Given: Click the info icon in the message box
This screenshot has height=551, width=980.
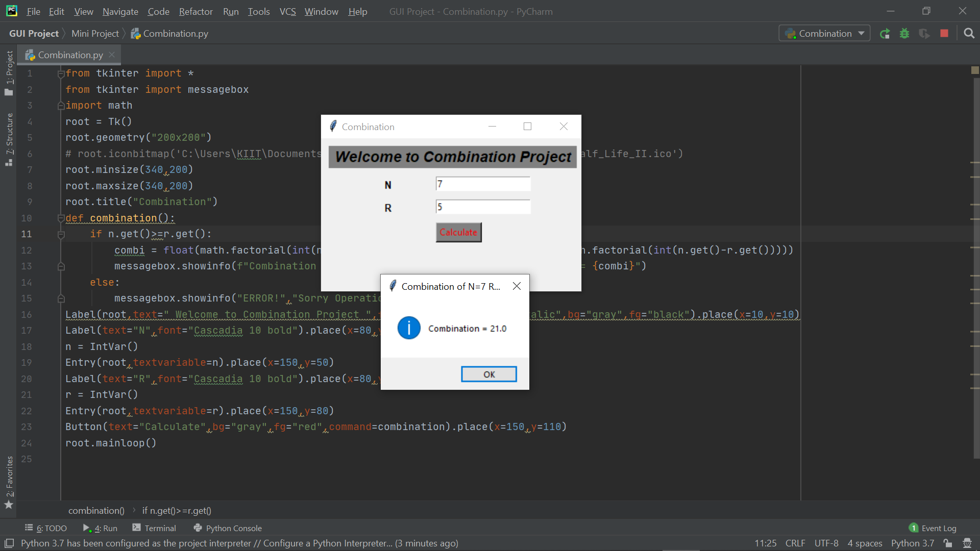Looking at the screenshot, I should 409,328.
